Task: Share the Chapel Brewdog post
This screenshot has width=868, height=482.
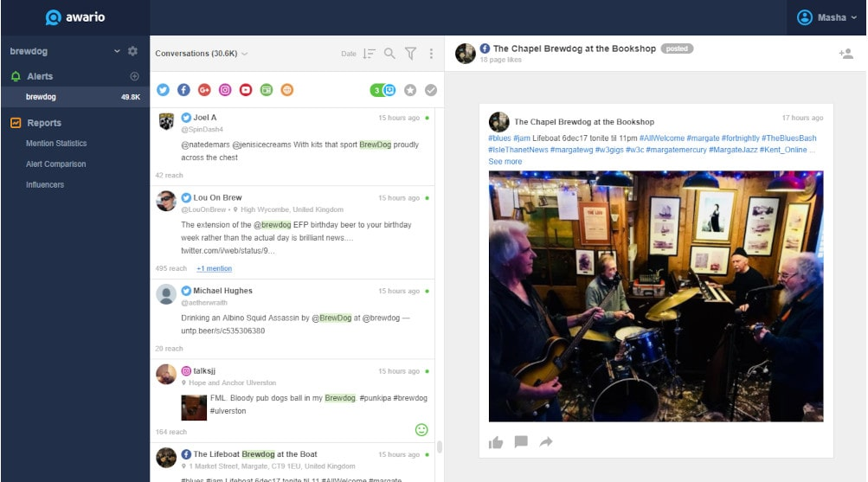Action: [546, 441]
